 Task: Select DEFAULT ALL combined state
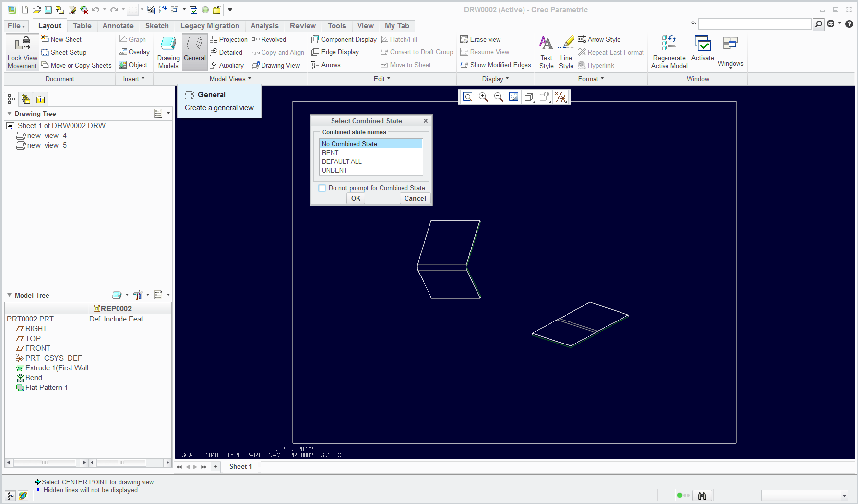[371, 161]
